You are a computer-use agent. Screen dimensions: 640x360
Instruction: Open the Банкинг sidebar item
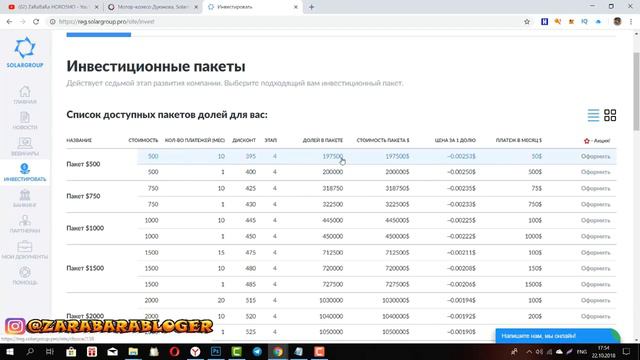point(24,198)
